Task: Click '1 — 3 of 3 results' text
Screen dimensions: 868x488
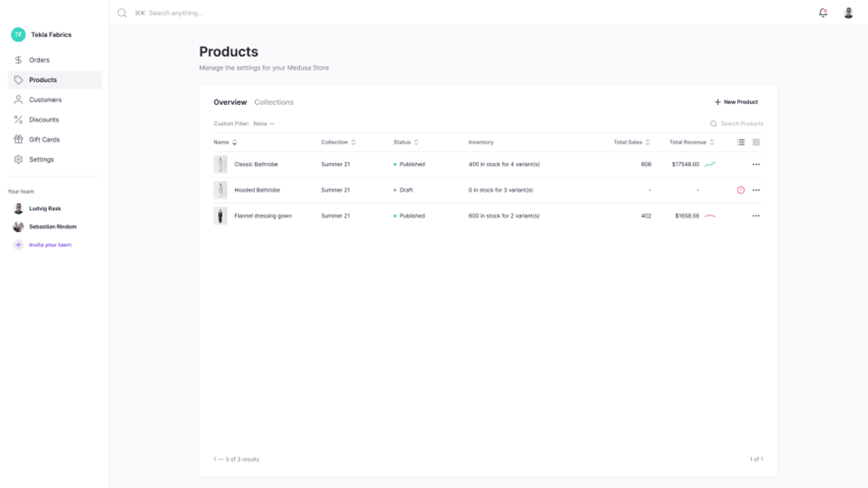Action: point(237,460)
